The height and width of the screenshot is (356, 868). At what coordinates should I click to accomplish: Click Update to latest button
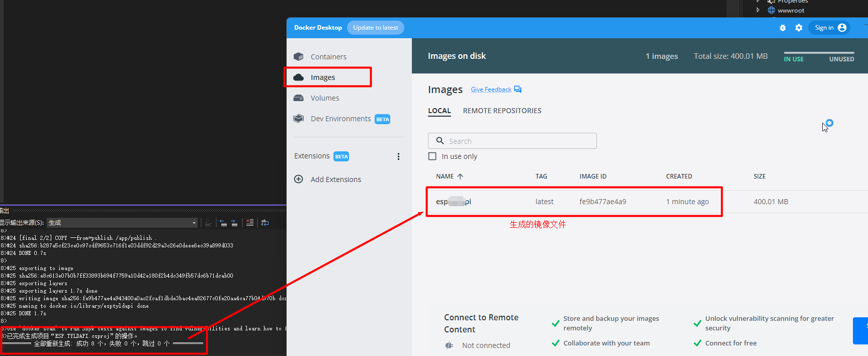[x=375, y=28]
